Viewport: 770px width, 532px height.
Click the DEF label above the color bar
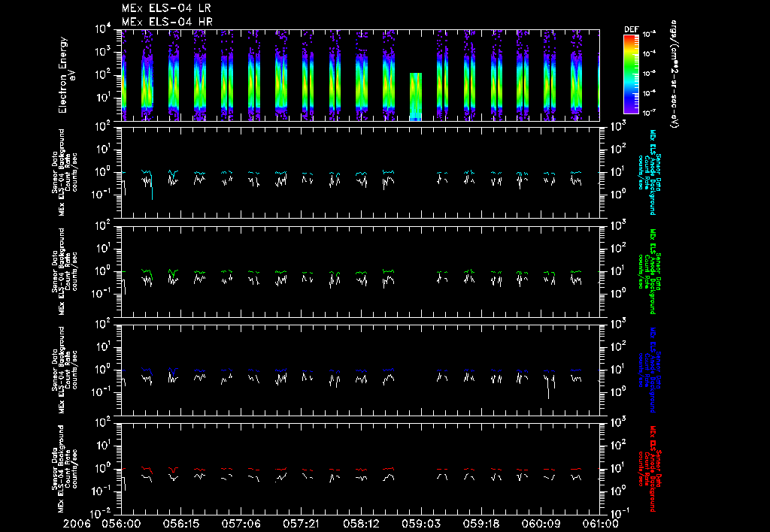(631, 29)
